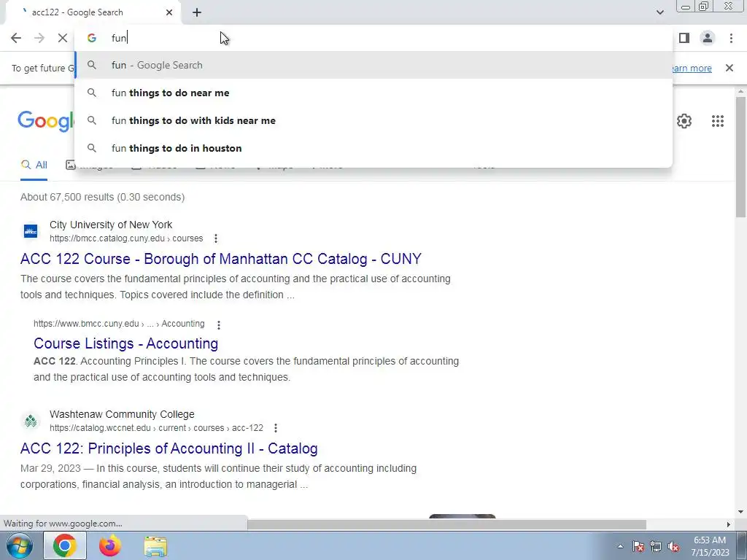
Task: Open the Google apps grid
Action: coord(718,121)
